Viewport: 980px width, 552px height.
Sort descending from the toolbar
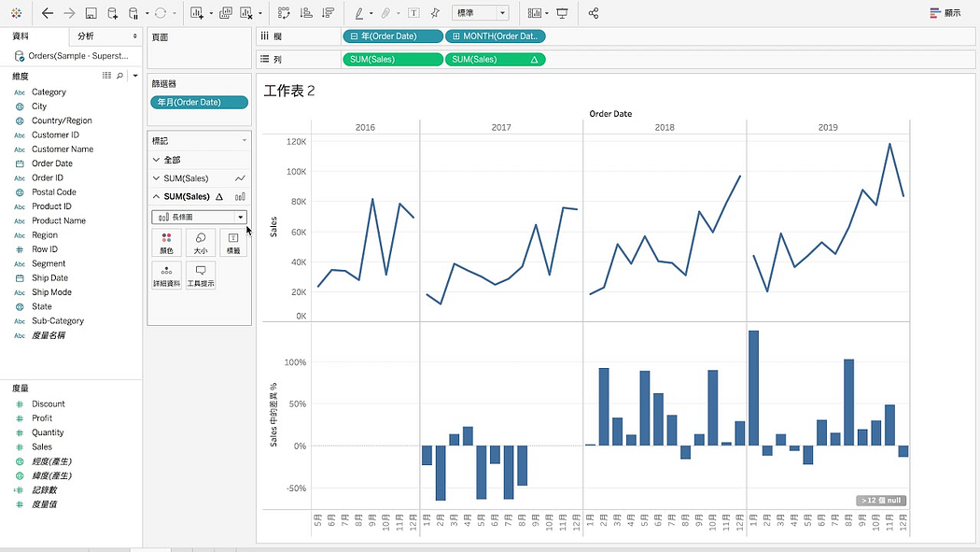click(x=328, y=13)
